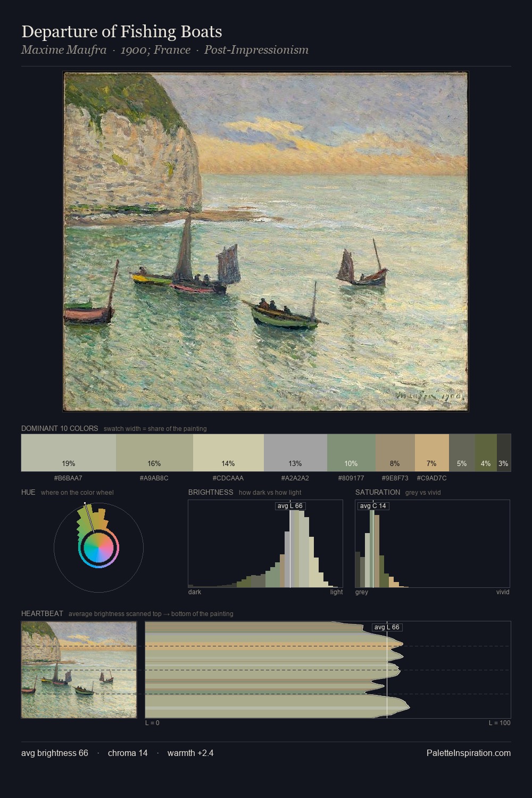532x798 pixels.
Task: Click the 'L = 100' axis label
Action: 500,723
